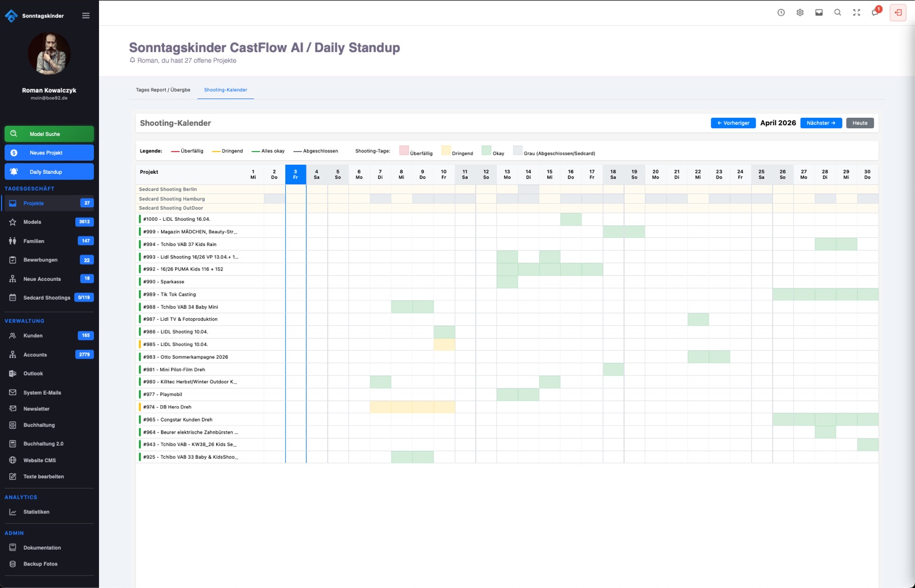This screenshot has height=588, width=915.
Task: Open project #989 - Tik Tok Casting
Action: (x=169, y=294)
